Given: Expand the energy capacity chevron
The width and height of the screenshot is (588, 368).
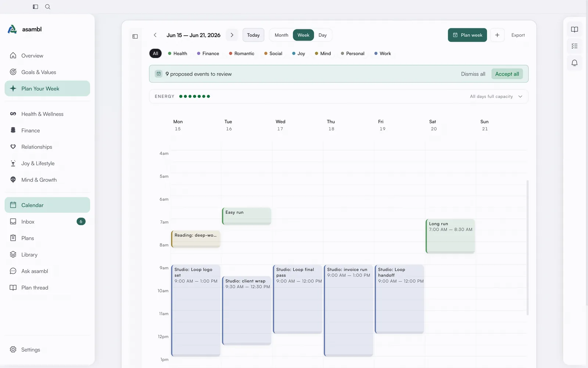Looking at the screenshot, I should [520, 96].
